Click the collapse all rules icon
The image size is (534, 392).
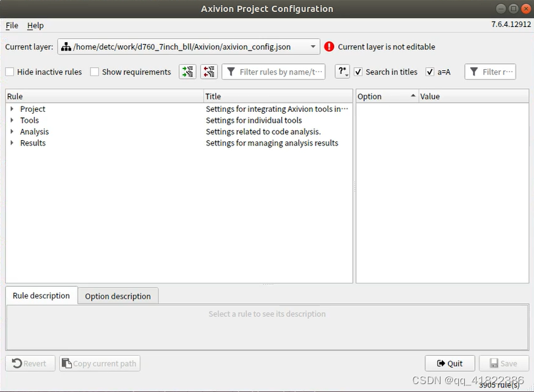coord(209,72)
